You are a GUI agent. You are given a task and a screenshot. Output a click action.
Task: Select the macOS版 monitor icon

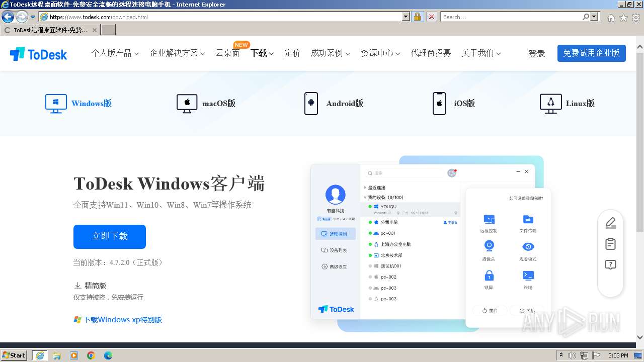187,104
